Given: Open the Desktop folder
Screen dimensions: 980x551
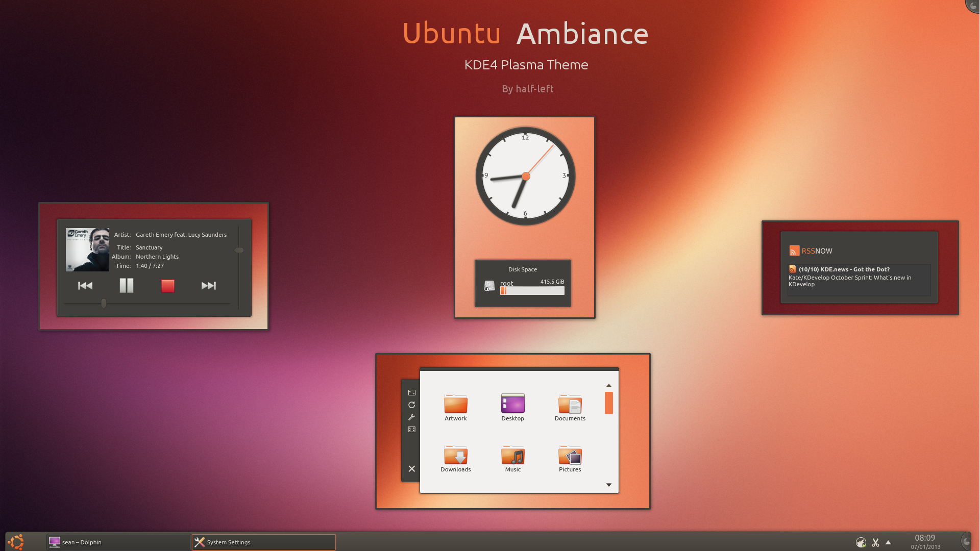Looking at the screenshot, I should coord(512,404).
